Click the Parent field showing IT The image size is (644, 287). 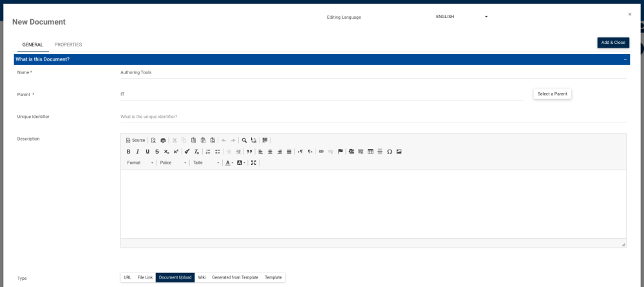tap(321, 94)
